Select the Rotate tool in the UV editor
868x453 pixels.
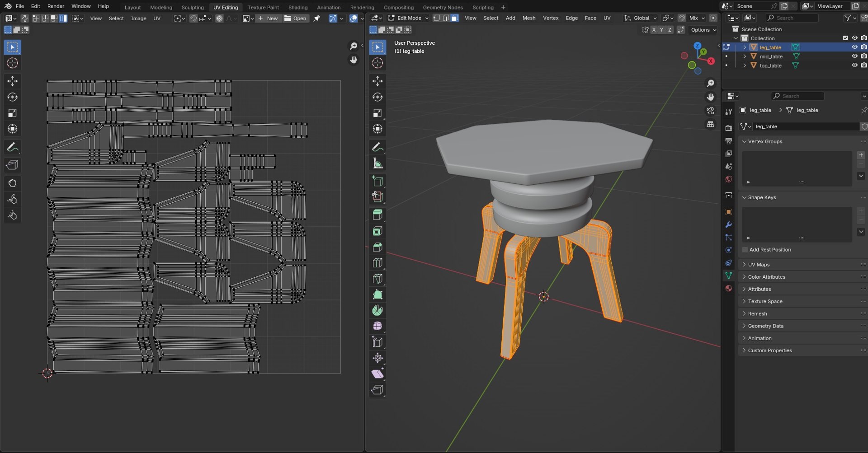tap(13, 97)
